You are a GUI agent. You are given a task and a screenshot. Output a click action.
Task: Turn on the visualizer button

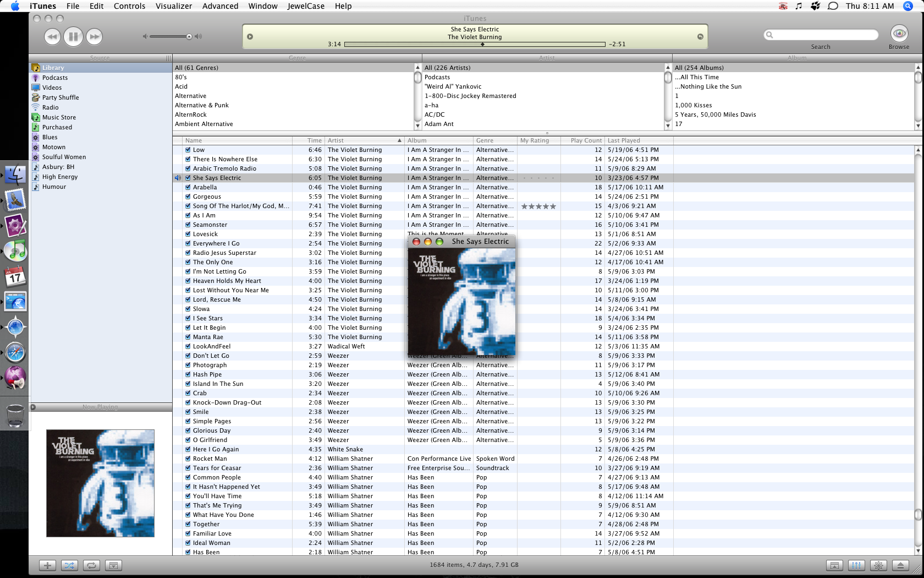878,565
